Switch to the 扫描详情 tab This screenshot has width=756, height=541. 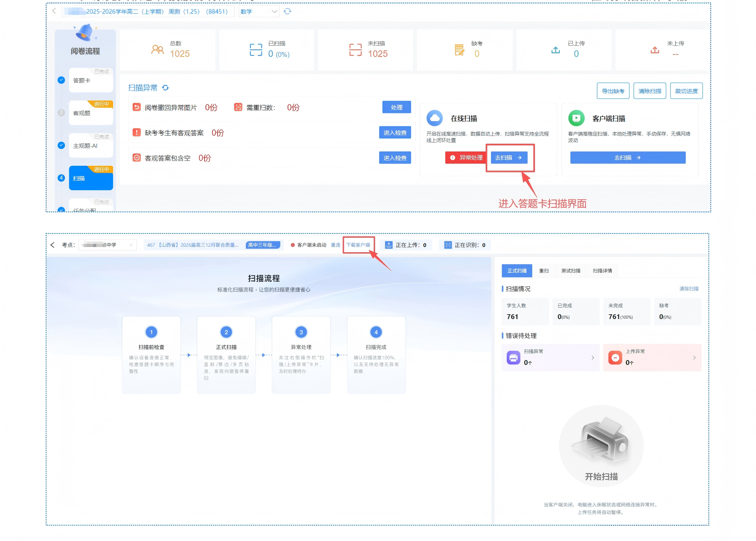pyautogui.click(x=602, y=270)
